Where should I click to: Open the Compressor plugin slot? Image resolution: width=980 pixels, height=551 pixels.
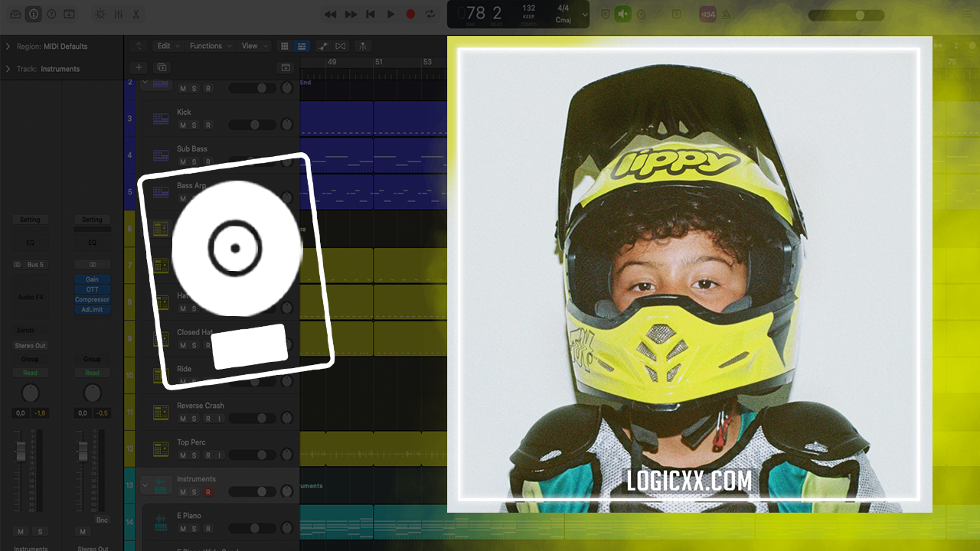(92, 299)
